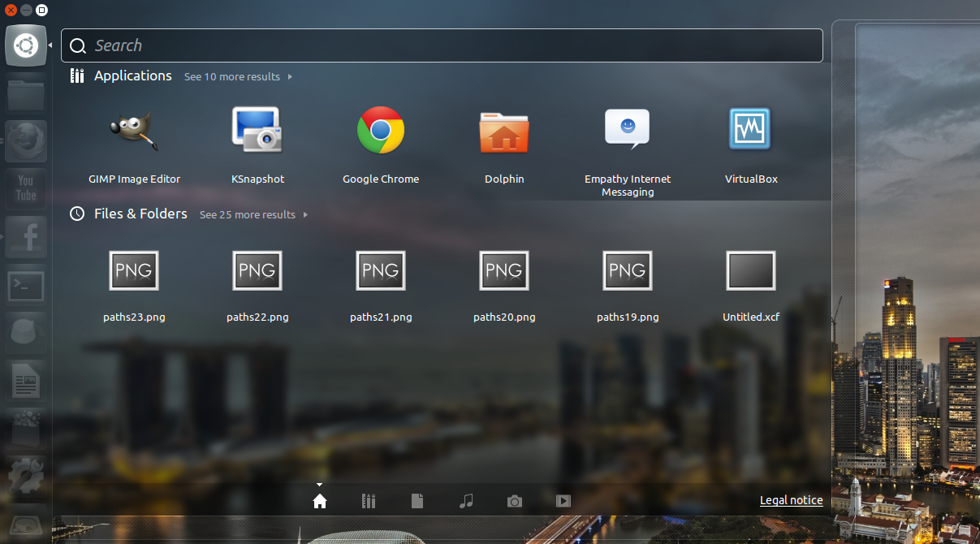Maximize the Dash using the square window button

click(x=42, y=10)
